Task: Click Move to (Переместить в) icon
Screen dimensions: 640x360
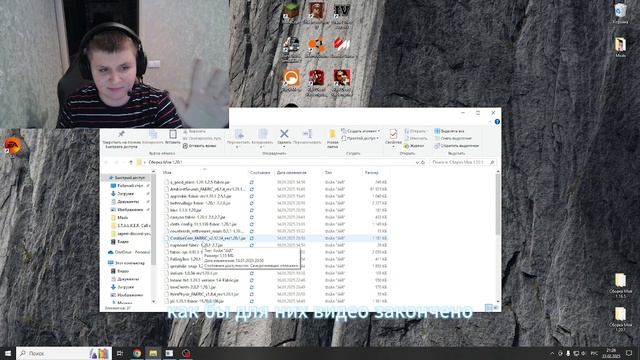Action: 239,133
